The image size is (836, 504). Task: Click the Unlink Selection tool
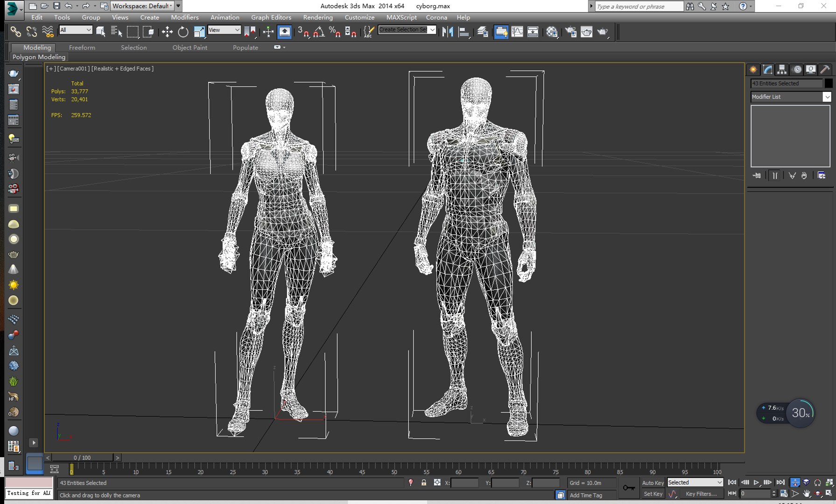[32, 32]
